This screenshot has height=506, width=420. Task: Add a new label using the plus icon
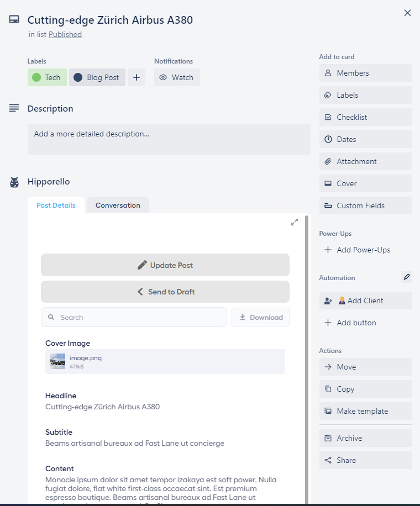point(136,77)
